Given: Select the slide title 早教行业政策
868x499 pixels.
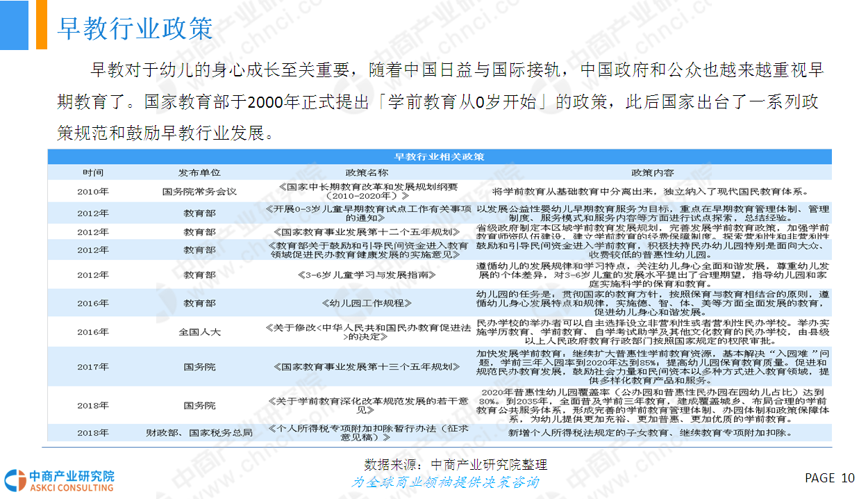Looking at the screenshot, I should pyautogui.click(x=134, y=28).
